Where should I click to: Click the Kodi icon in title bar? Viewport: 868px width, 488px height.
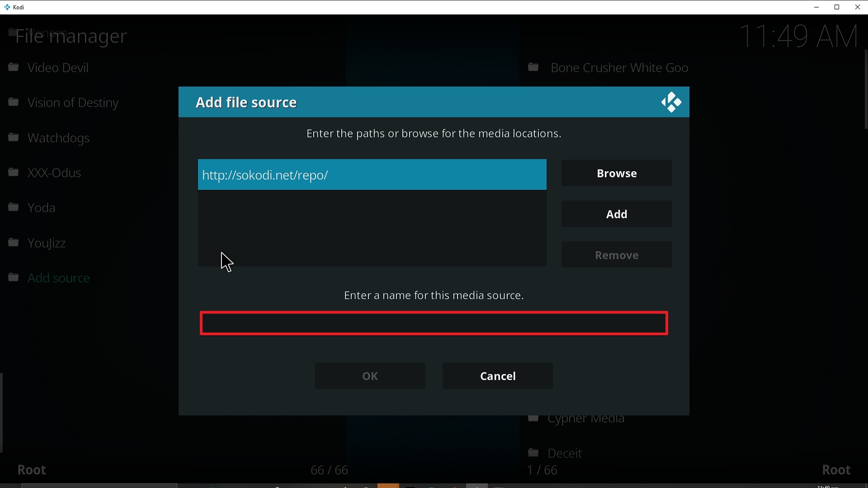[7, 7]
